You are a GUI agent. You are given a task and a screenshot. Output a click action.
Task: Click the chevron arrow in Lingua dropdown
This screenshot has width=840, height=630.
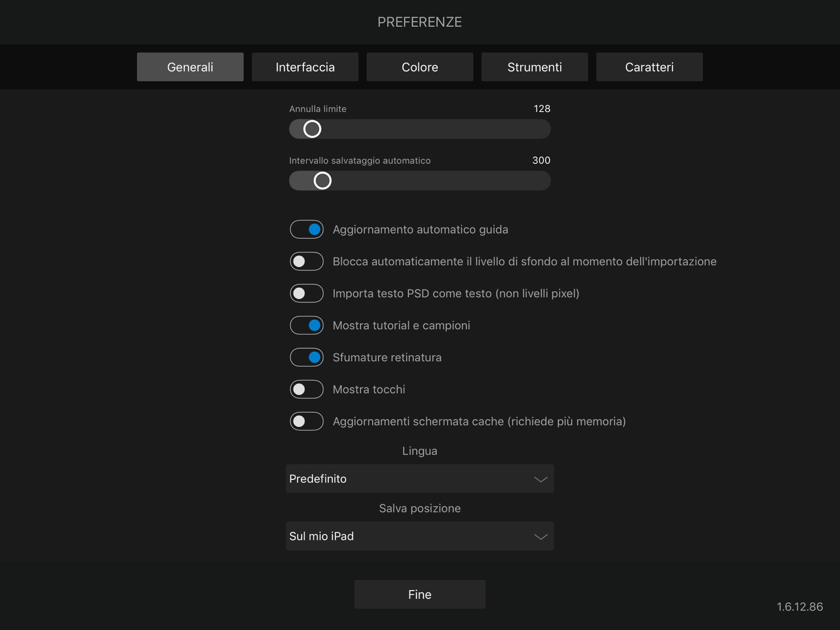pyautogui.click(x=541, y=479)
